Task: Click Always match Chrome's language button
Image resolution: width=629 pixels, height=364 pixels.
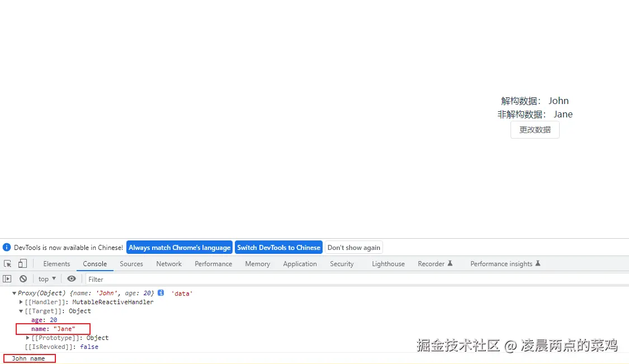Action: tap(179, 247)
